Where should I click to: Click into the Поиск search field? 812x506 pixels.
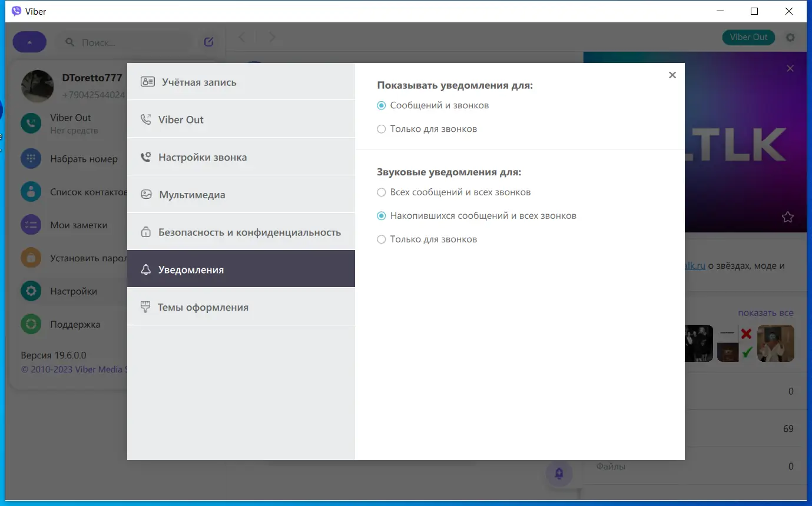pyautogui.click(x=124, y=42)
